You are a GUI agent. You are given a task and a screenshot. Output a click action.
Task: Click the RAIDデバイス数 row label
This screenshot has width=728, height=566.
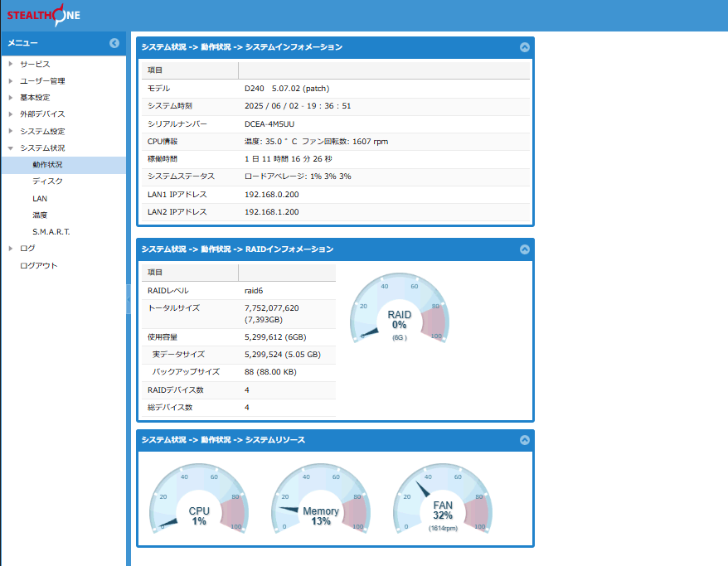point(176,389)
